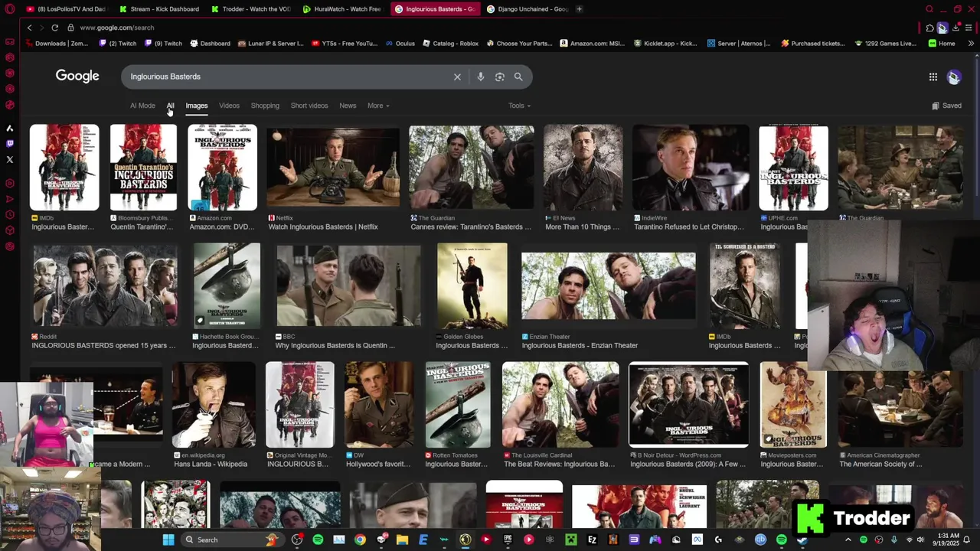Viewport: 980px width, 551px height.
Task: Open X from the Opera sidebar
Action: [x=10, y=159]
